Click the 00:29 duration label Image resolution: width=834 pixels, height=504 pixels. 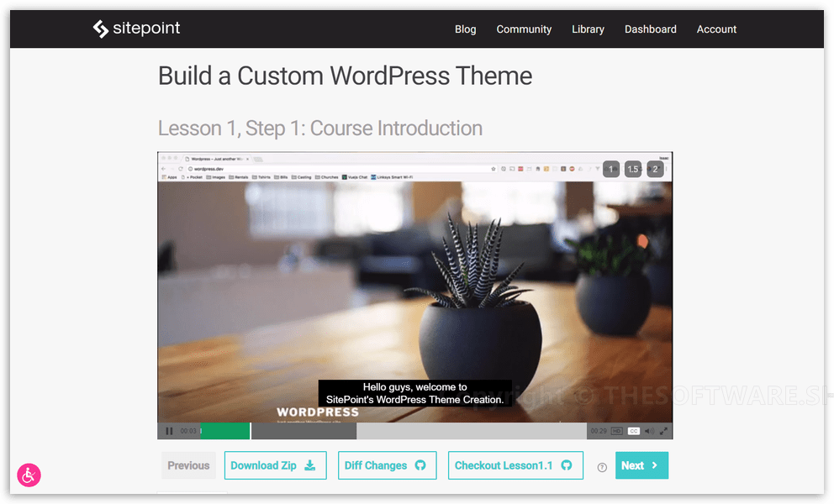(x=599, y=431)
